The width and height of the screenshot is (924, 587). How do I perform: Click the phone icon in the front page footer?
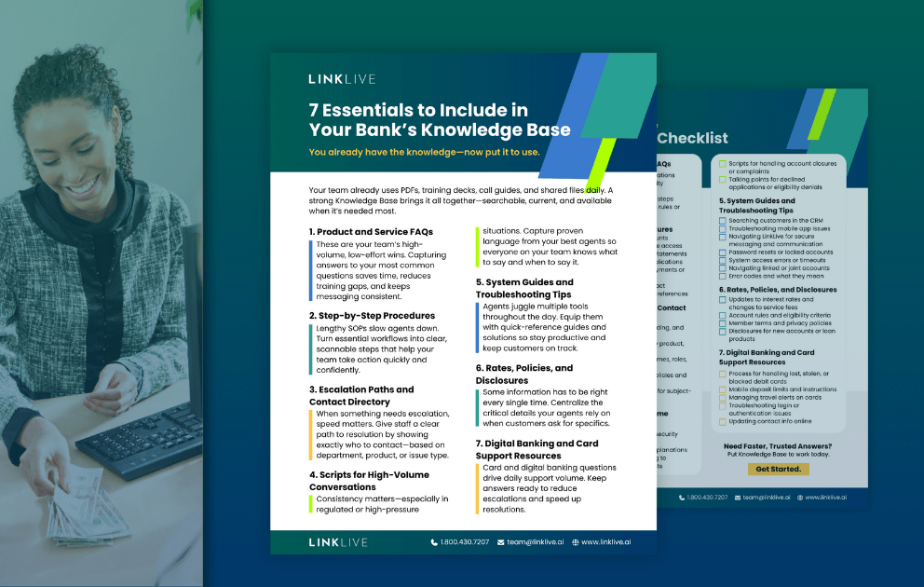click(434, 542)
